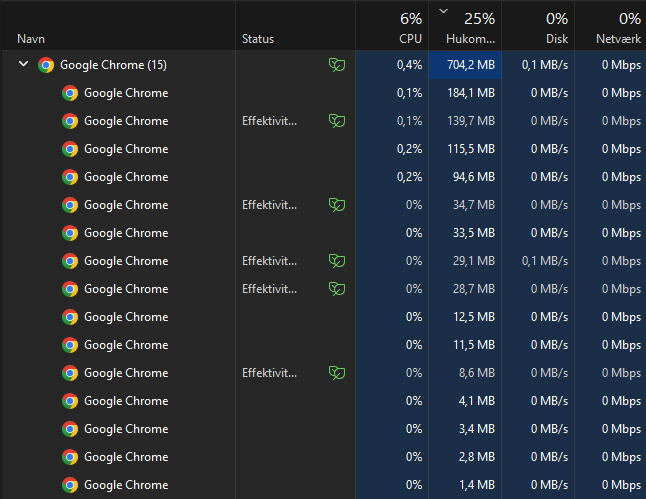Click the 0,4% CPU value of Chrome group
The height and width of the screenshot is (499, 646).
click(x=410, y=65)
